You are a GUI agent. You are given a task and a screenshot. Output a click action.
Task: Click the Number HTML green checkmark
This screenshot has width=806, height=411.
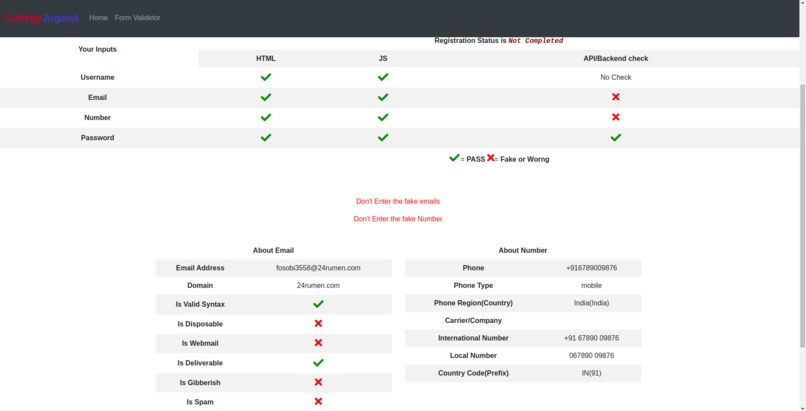pos(266,117)
